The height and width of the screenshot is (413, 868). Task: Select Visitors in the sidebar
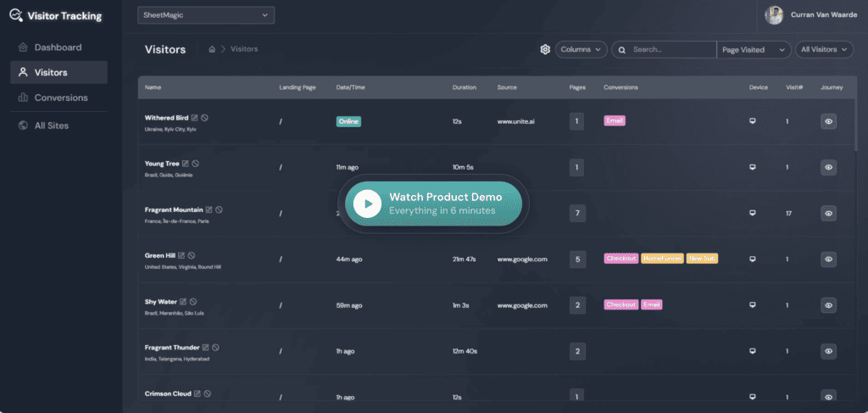pyautogui.click(x=58, y=73)
